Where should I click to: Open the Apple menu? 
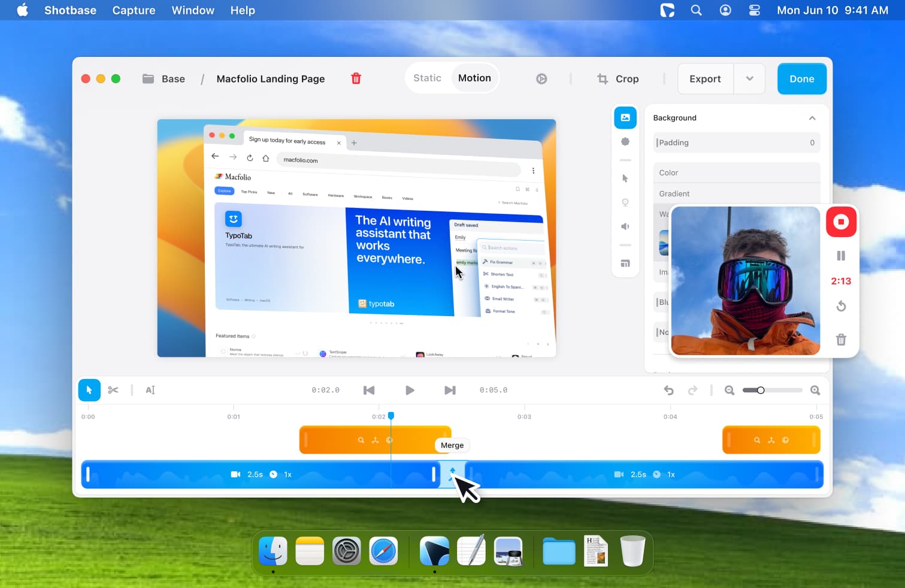[x=22, y=10]
